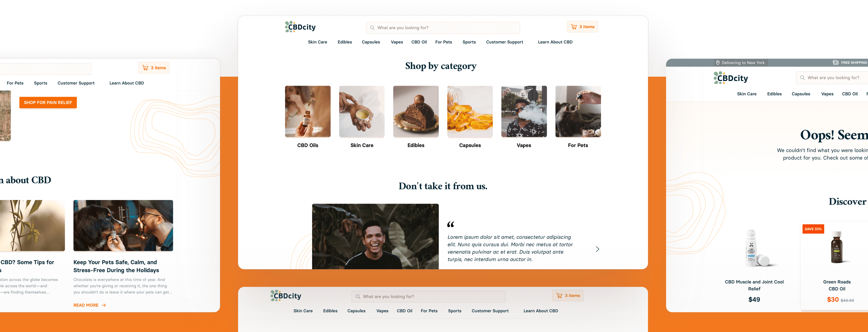The width and height of the screenshot is (868, 332).
Task: Click the next testimonial chevron arrow
Action: [597, 249]
